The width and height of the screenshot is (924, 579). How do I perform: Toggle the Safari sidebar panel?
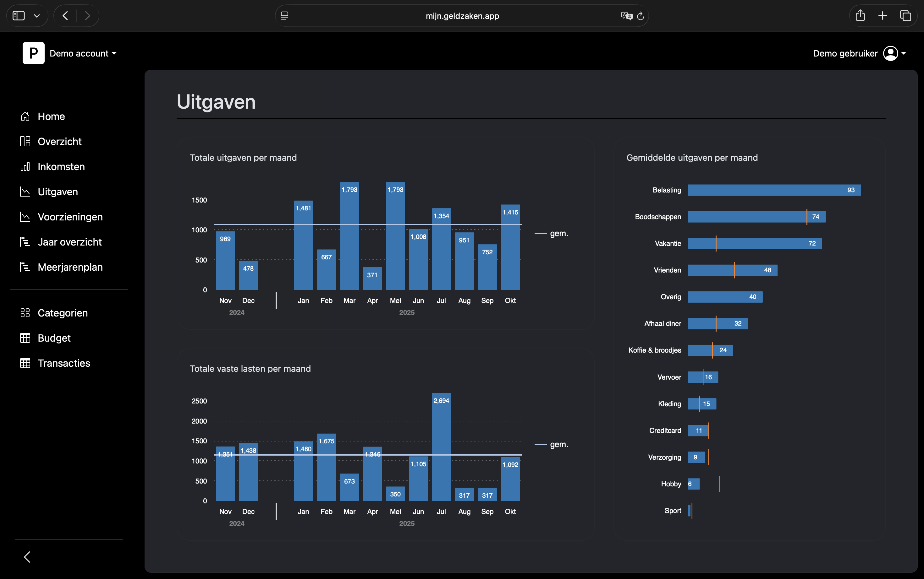(x=19, y=16)
